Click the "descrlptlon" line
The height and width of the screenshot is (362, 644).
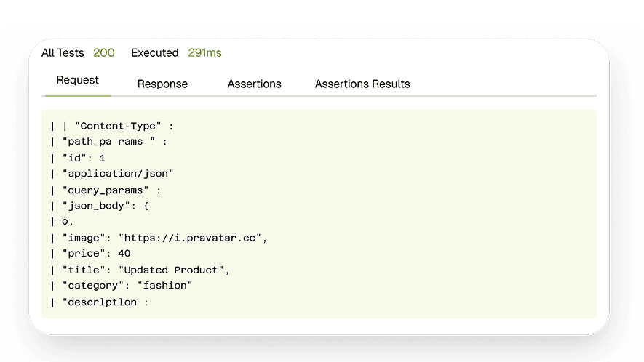(105, 302)
